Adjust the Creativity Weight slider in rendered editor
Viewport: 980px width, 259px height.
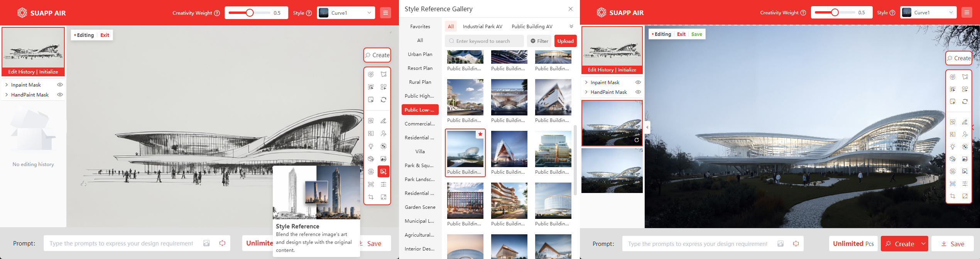point(835,12)
